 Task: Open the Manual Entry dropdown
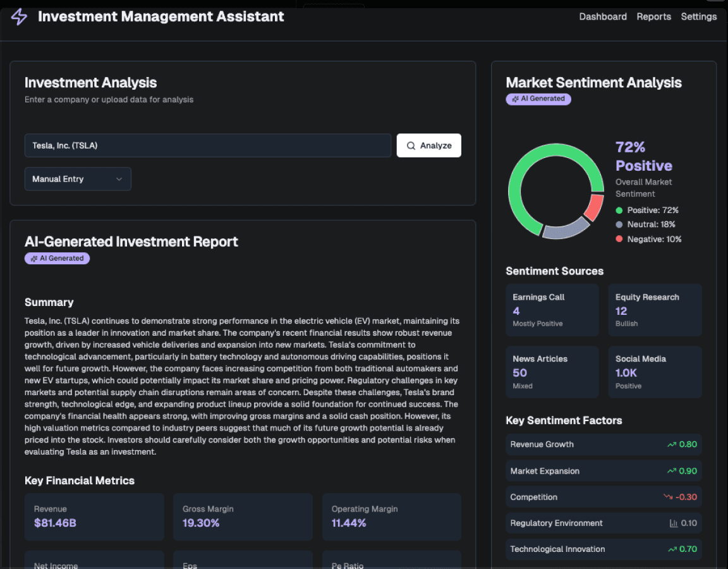point(78,179)
